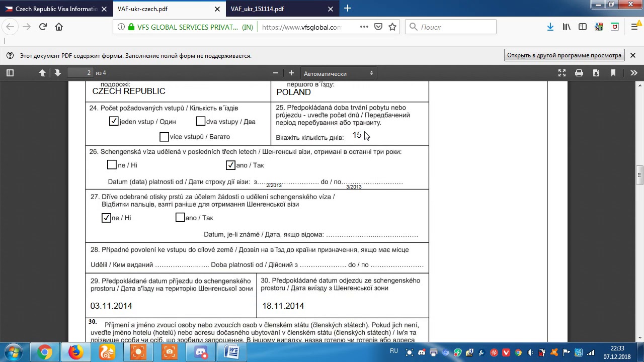Image resolution: width=644 pixels, height=362 pixels.
Task: Open the zoom level 'Автоматически' dropdown
Action: point(339,73)
